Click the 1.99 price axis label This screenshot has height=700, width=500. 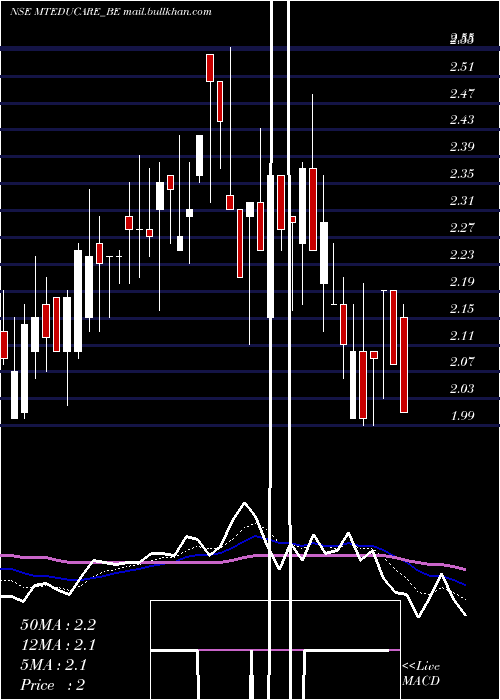pyautogui.click(x=462, y=415)
